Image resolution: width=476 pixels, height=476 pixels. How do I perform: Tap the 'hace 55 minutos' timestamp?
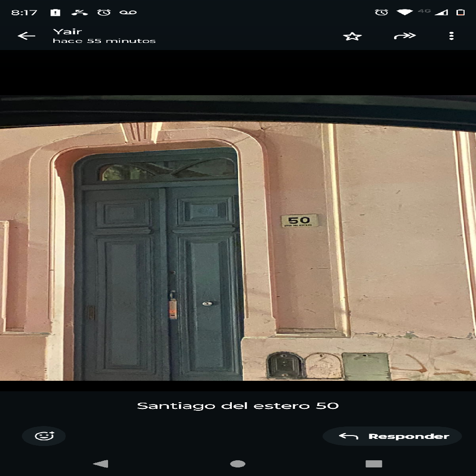(x=104, y=41)
